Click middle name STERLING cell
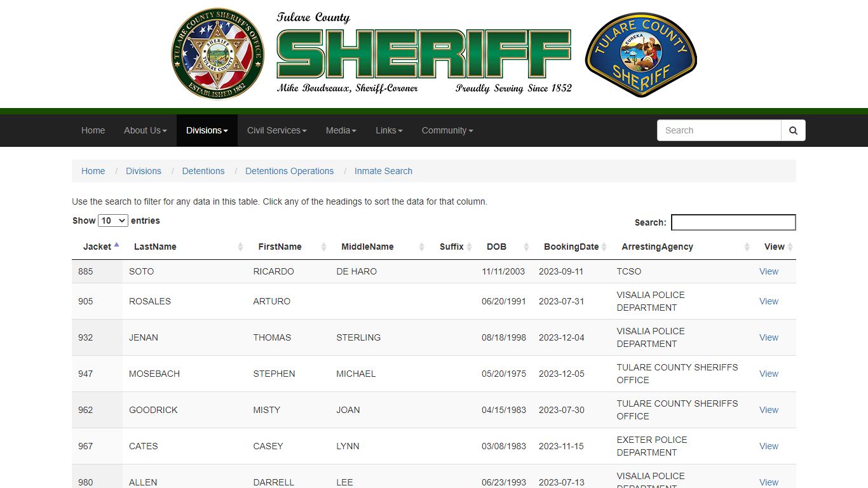This screenshot has height=488, width=868. coord(379,337)
